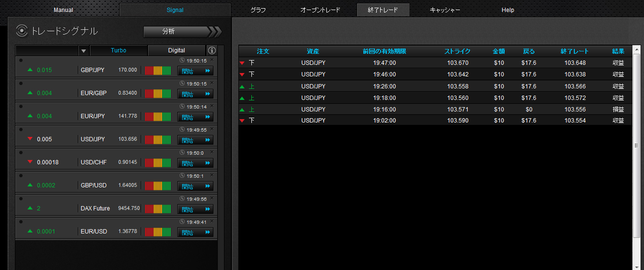Open the Help tab
The image size is (644, 270).
pyautogui.click(x=508, y=10)
